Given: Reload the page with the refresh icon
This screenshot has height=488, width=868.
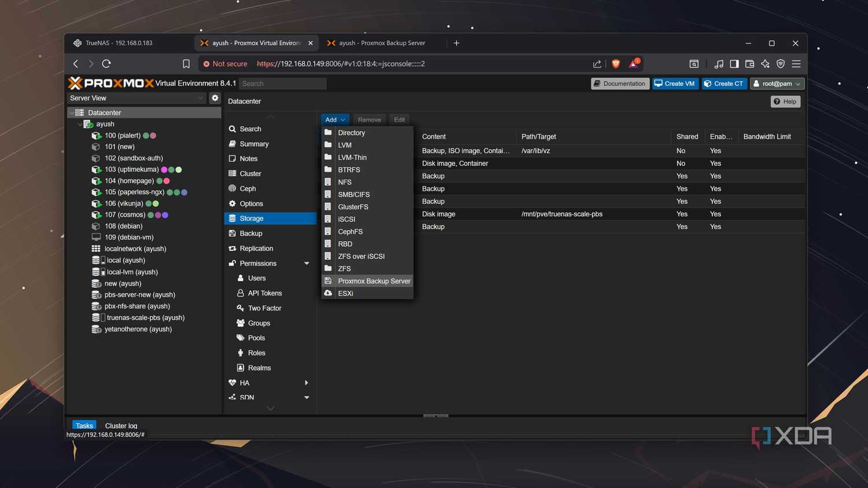Looking at the screenshot, I should [x=106, y=64].
